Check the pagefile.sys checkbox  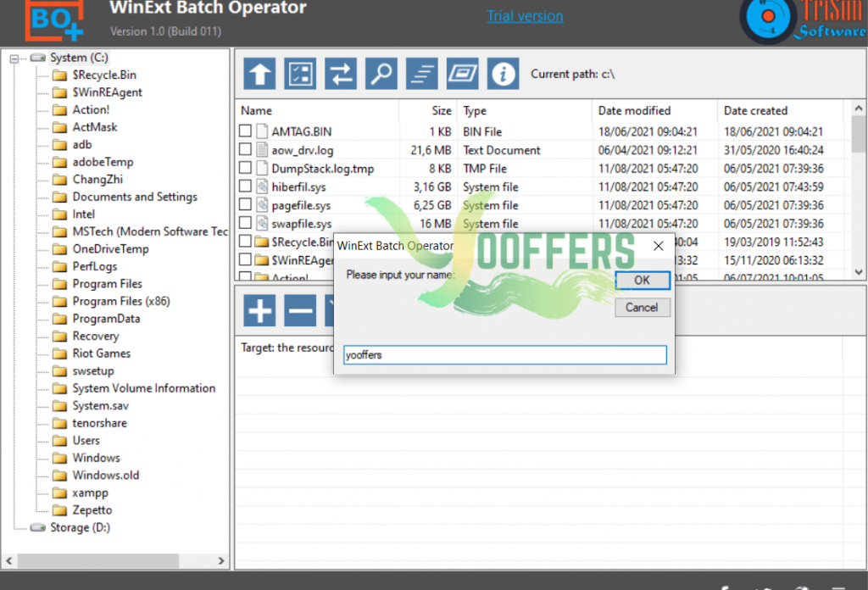tap(245, 204)
